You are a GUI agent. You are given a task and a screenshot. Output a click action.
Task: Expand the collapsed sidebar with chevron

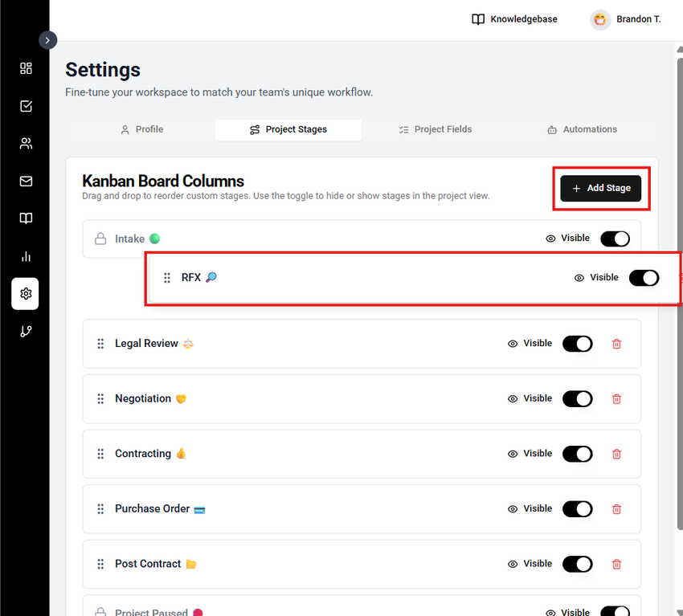tap(48, 40)
